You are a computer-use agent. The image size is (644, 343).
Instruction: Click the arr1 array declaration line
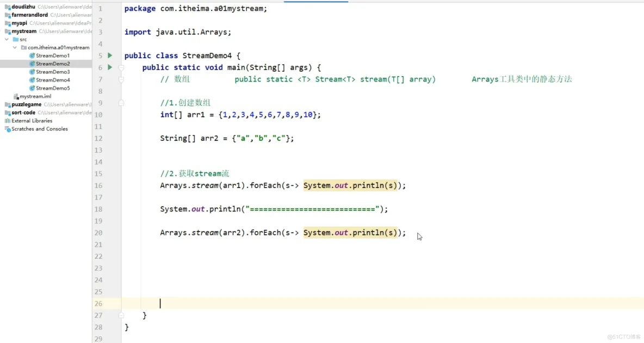click(x=240, y=115)
